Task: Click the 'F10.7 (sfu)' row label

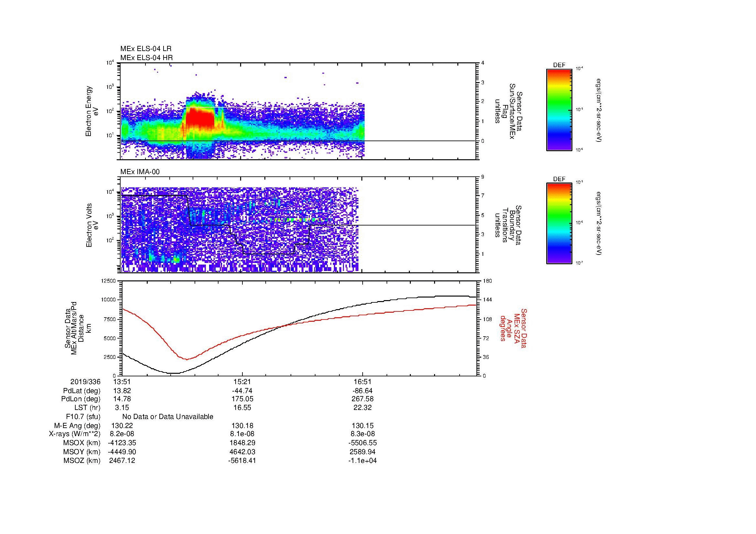Action: [x=83, y=416]
